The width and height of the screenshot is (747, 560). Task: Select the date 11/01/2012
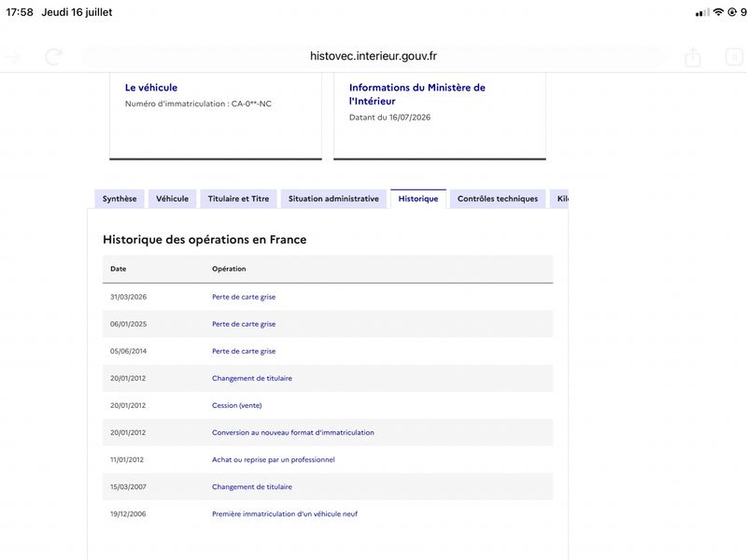tap(127, 459)
